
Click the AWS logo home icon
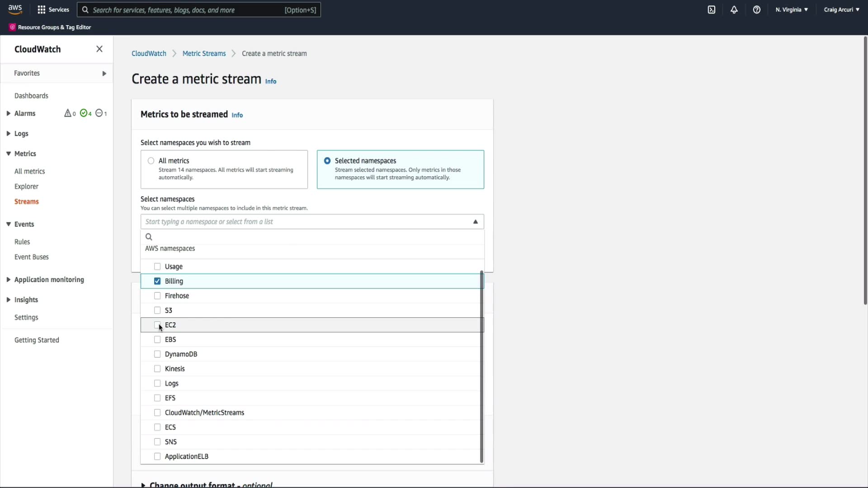pyautogui.click(x=15, y=9)
